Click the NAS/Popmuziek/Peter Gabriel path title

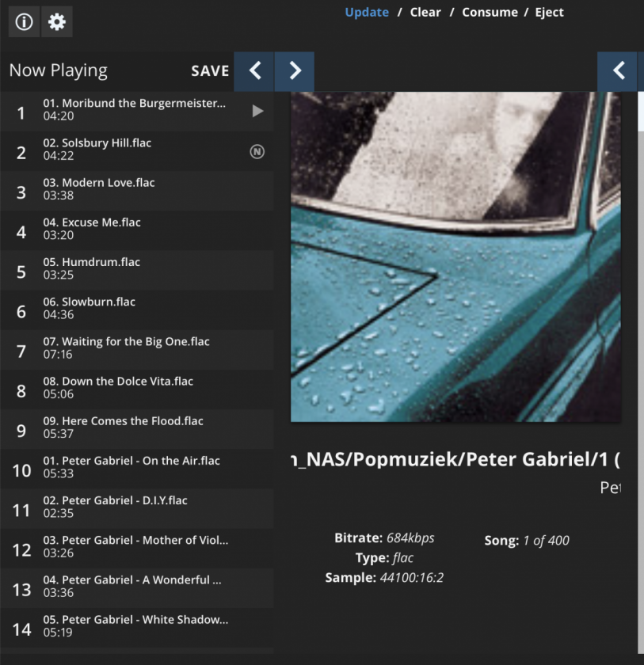pyautogui.click(x=455, y=460)
